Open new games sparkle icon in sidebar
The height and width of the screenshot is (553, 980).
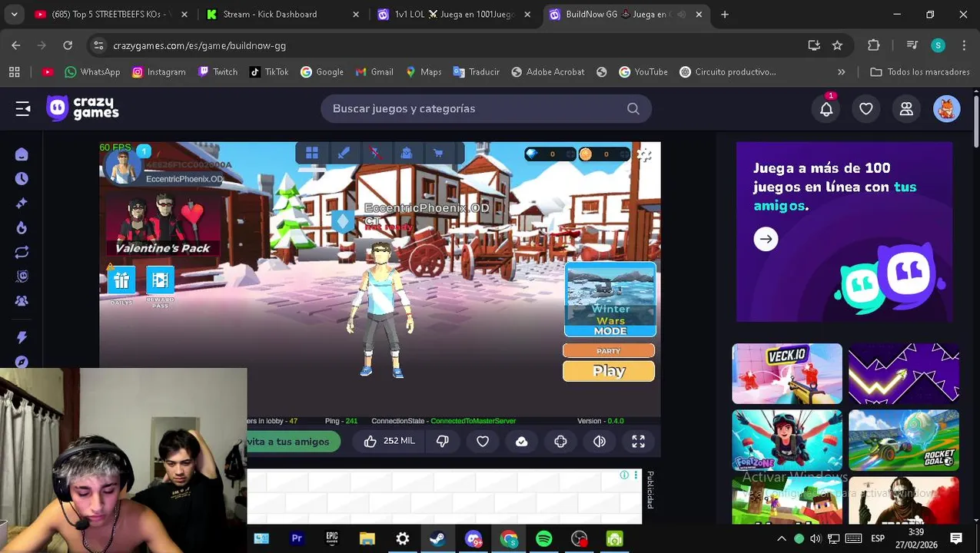pos(22,203)
